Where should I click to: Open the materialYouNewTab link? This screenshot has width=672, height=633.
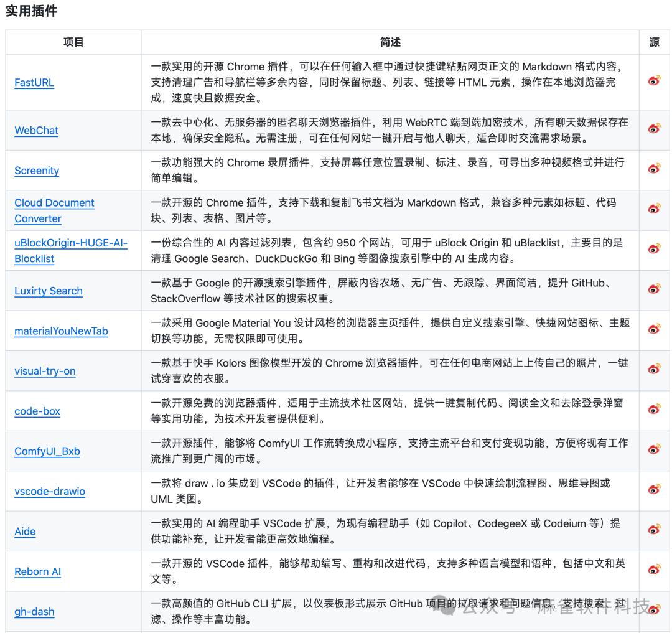click(x=61, y=331)
